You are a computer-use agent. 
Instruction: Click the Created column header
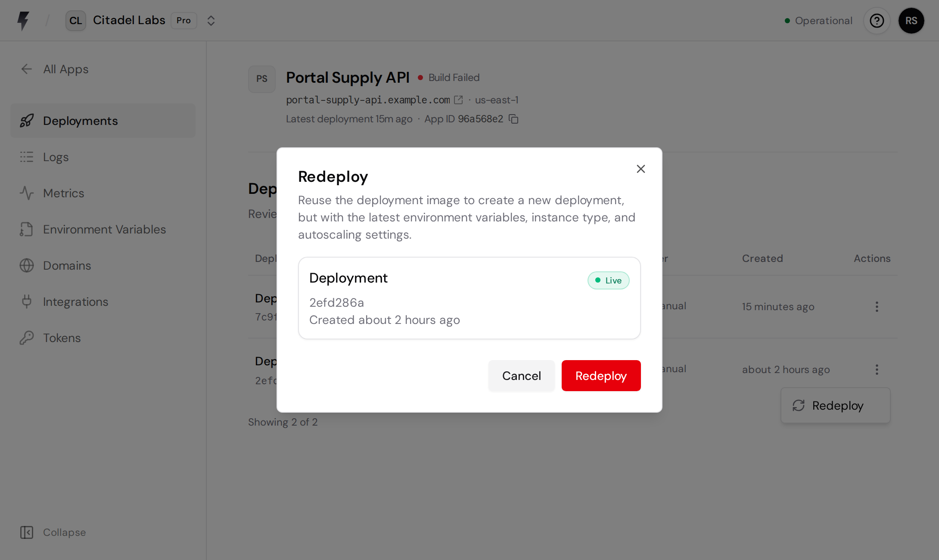(x=762, y=258)
